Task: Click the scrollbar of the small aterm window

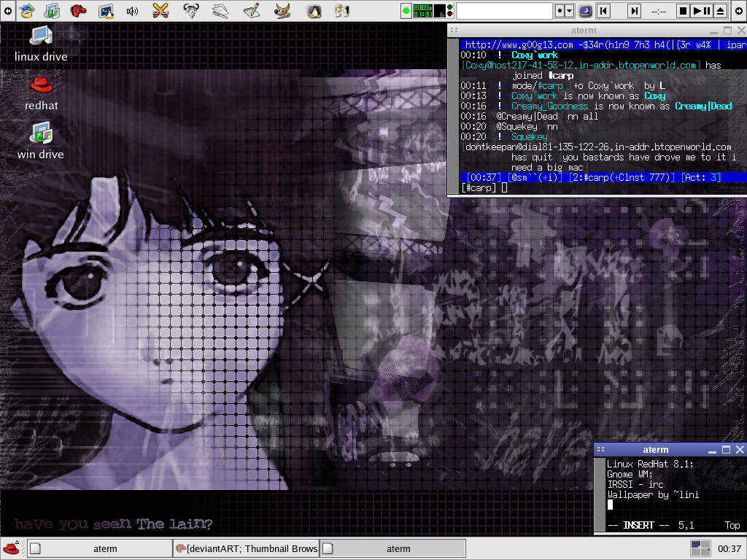Action: [600, 494]
